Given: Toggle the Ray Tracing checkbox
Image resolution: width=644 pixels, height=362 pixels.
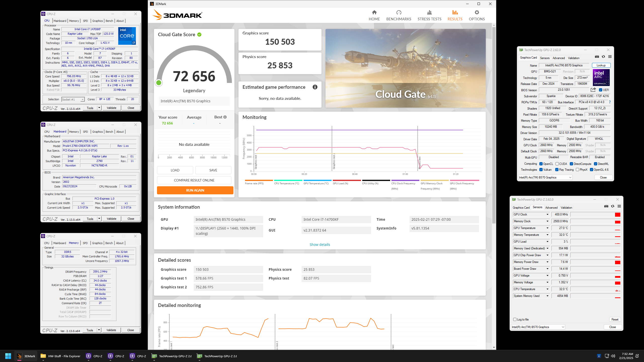Looking at the screenshot, I should pyautogui.click(x=557, y=170).
